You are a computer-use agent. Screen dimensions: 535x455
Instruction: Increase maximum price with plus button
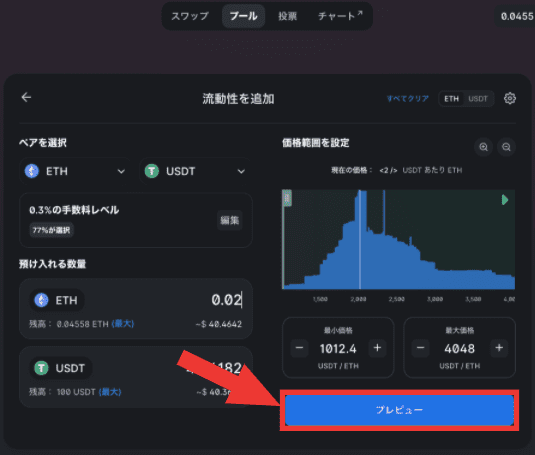499,348
